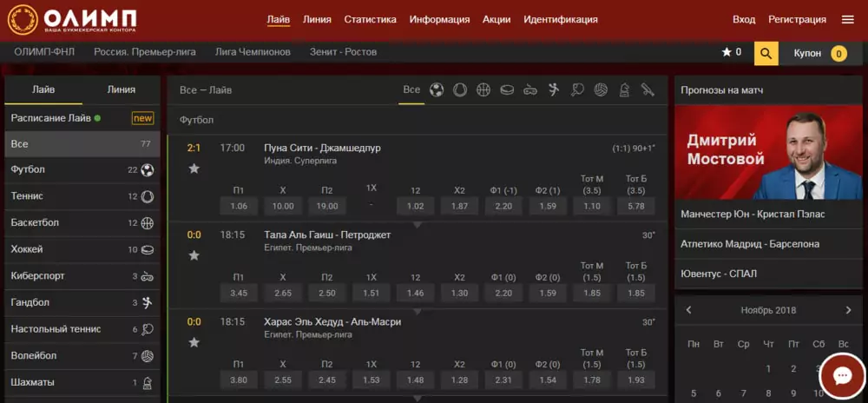
Task: Filter live events by baseball bat icon
Action: (648, 89)
